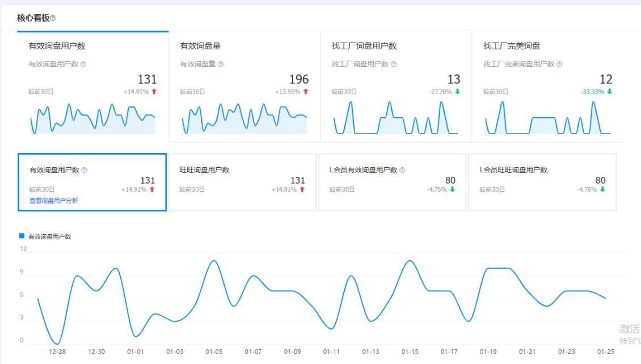Click green down arrow beside -33.33%

(x=609, y=92)
